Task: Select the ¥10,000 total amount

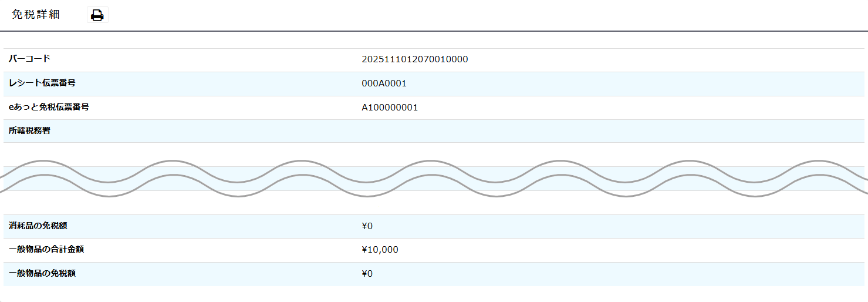Action: [x=380, y=250]
